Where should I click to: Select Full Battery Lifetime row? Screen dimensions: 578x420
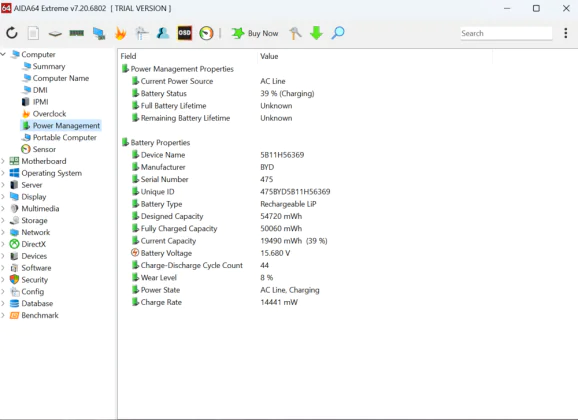(x=212, y=106)
